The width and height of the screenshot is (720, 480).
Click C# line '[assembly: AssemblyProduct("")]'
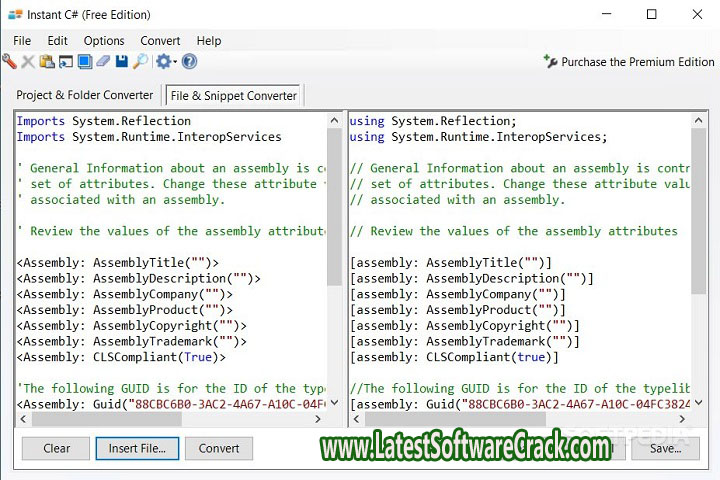click(x=458, y=310)
